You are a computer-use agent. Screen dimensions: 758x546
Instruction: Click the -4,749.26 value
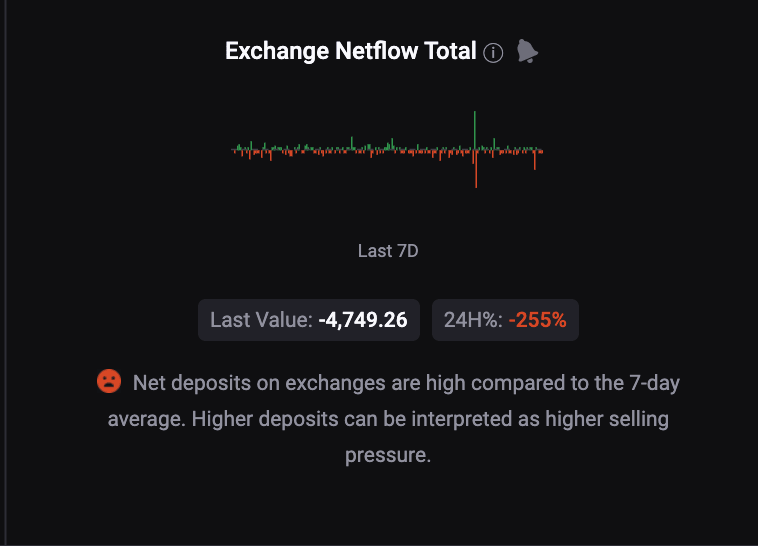362,320
